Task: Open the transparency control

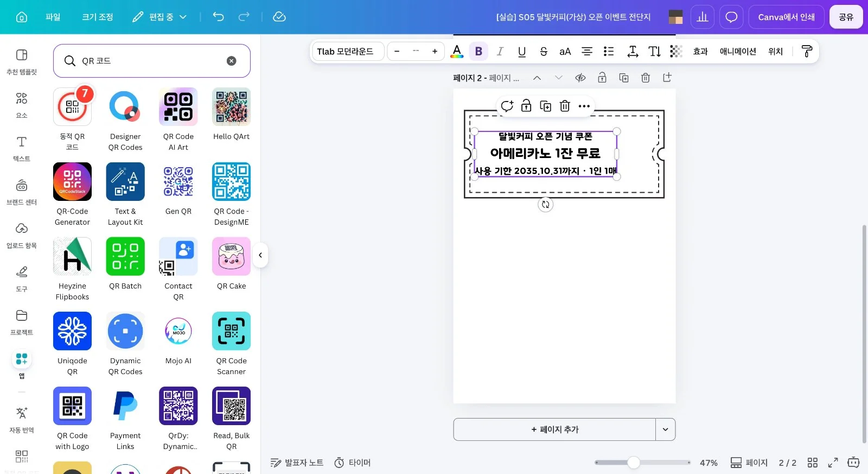Action: [x=676, y=51]
